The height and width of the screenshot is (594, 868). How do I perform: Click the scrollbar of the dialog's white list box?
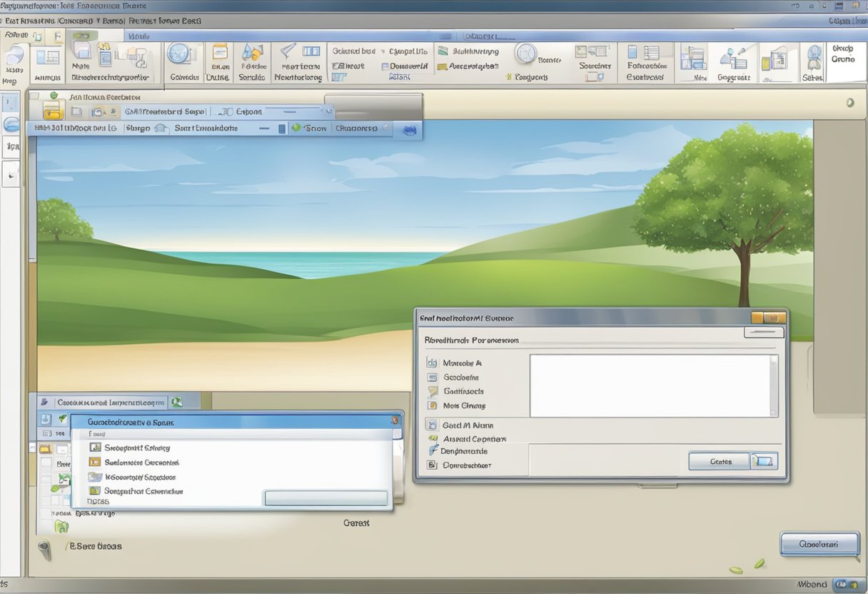coord(774,386)
